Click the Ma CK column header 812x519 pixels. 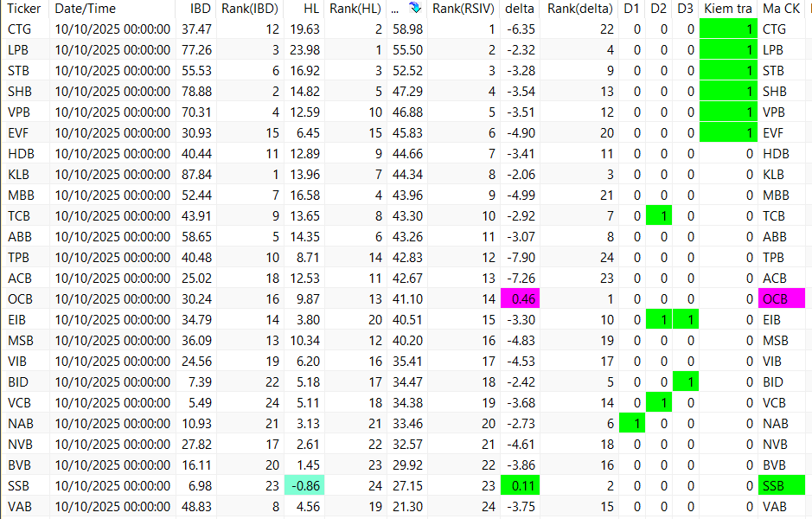point(781,9)
